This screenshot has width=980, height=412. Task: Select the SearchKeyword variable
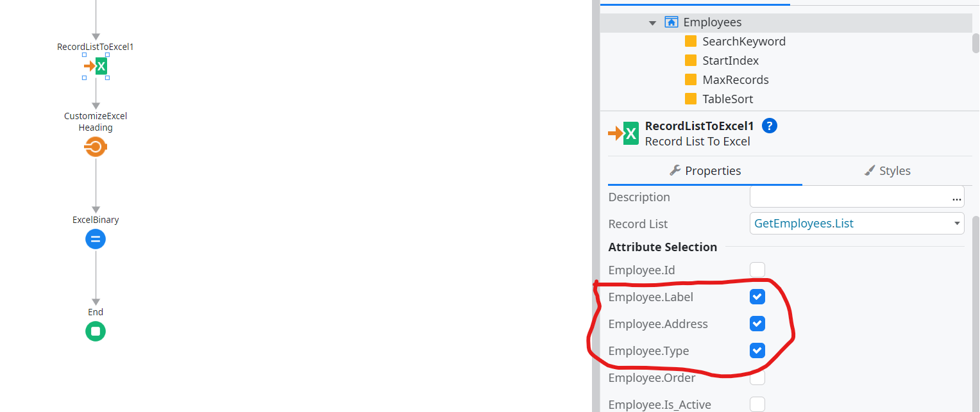click(x=744, y=42)
